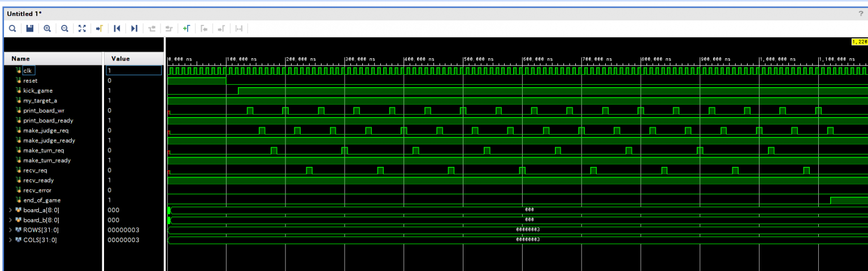Fit the waveform with Zoom Fit

[x=82, y=28]
